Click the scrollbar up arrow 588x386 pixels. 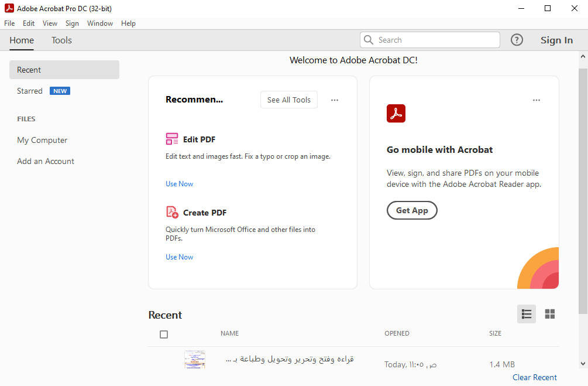pyautogui.click(x=583, y=57)
